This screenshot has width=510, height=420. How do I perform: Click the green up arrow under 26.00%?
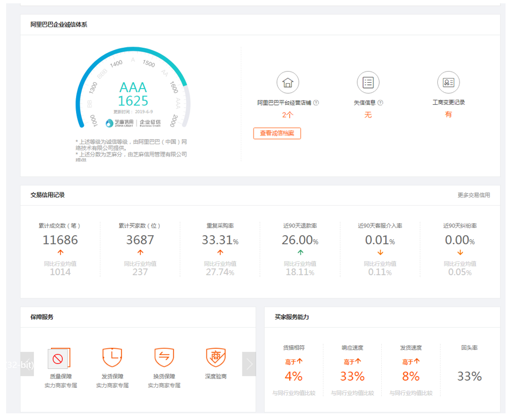(x=300, y=252)
